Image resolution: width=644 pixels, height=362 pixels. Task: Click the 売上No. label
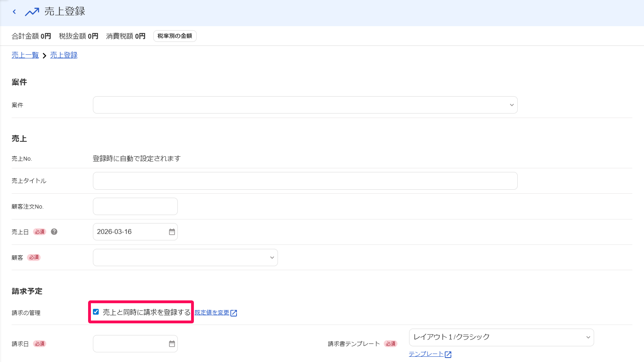click(22, 159)
